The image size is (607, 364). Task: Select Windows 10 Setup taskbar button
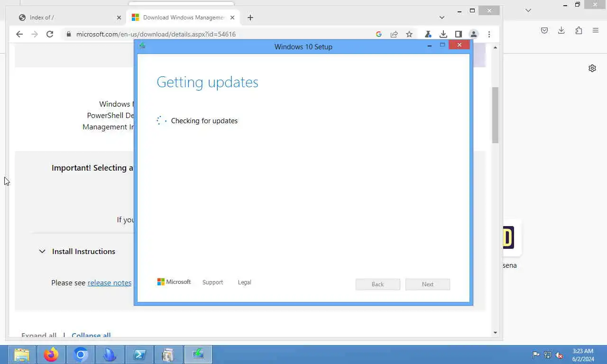coord(198,355)
